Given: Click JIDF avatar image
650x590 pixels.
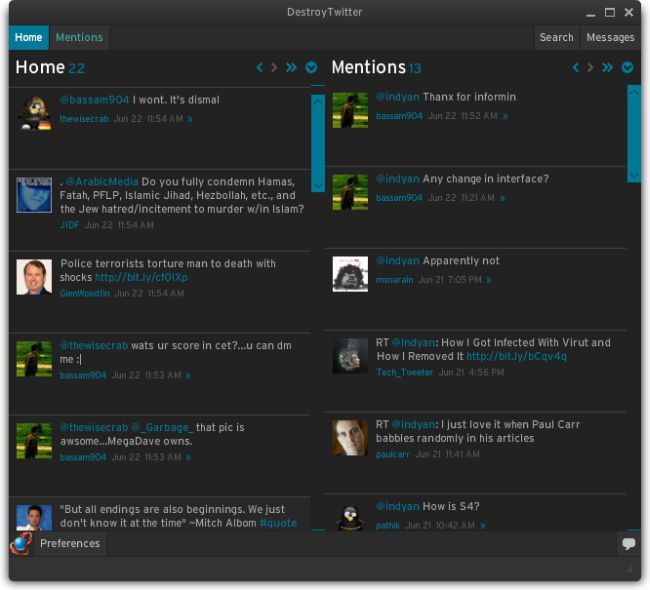Looking at the screenshot, I should point(34,195).
